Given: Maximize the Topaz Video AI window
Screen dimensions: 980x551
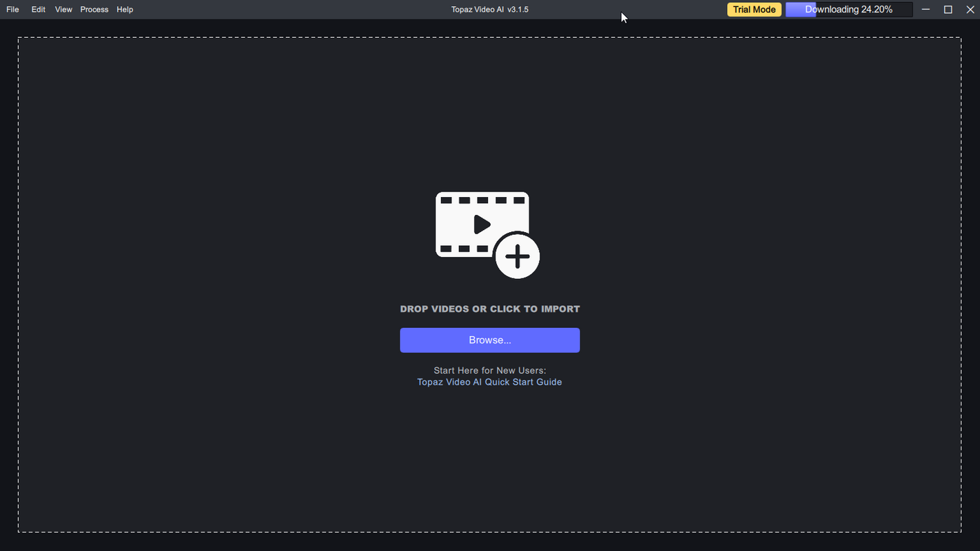Looking at the screenshot, I should point(948,9).
